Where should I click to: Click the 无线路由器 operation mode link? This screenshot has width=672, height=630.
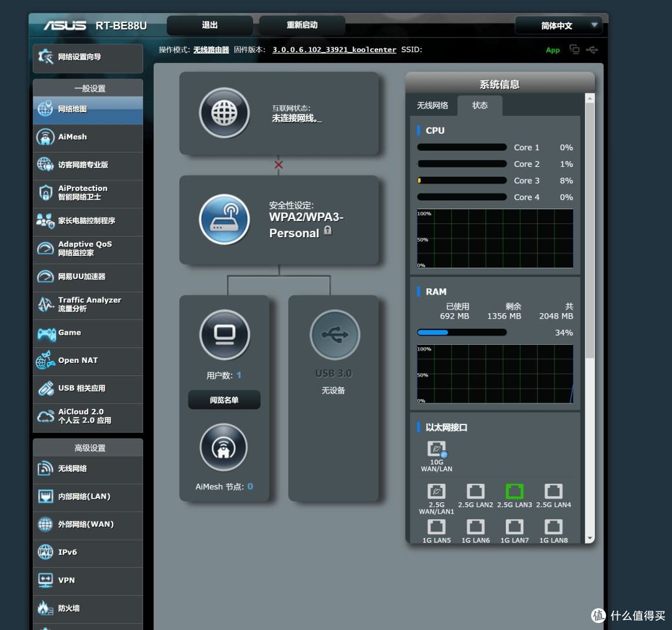[211, 50]
